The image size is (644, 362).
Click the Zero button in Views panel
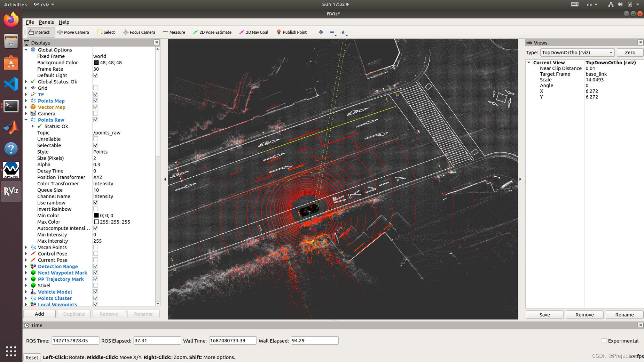(630, 52)
